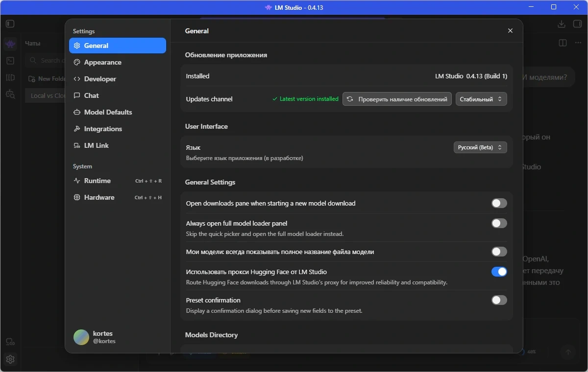Click the icon above the bottom-left gear

[x=10, y=342]
